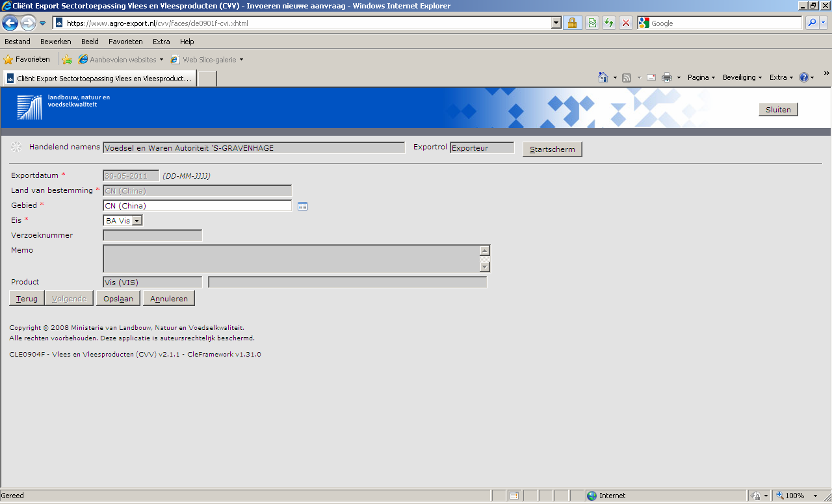Open the address bar history dropdown
This screenshot has height=504, width=832.
(x=556, y=23)
